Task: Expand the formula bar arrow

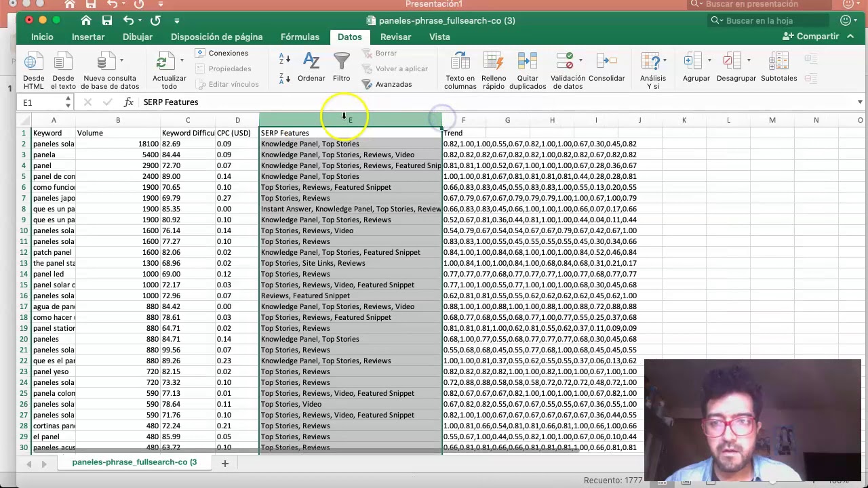Action: (x=860, y=102)
